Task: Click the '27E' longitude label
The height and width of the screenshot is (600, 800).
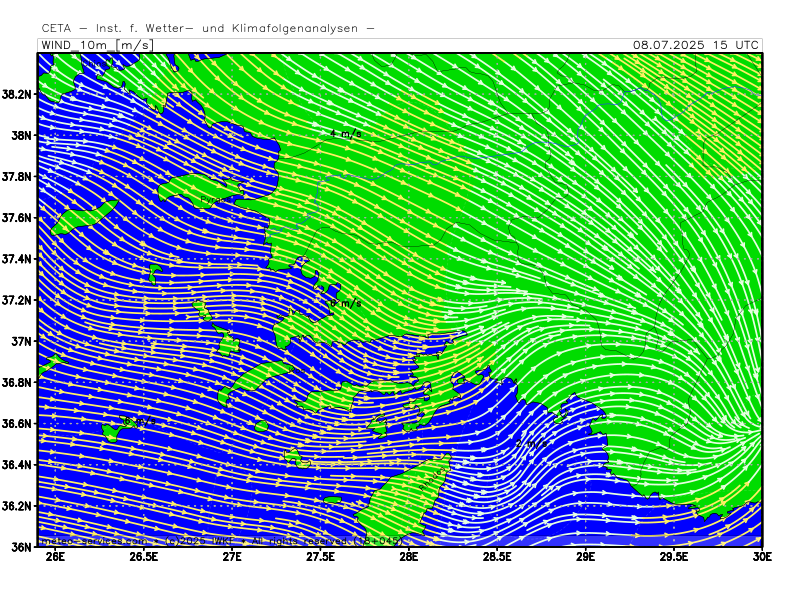Action: [232, 557]
